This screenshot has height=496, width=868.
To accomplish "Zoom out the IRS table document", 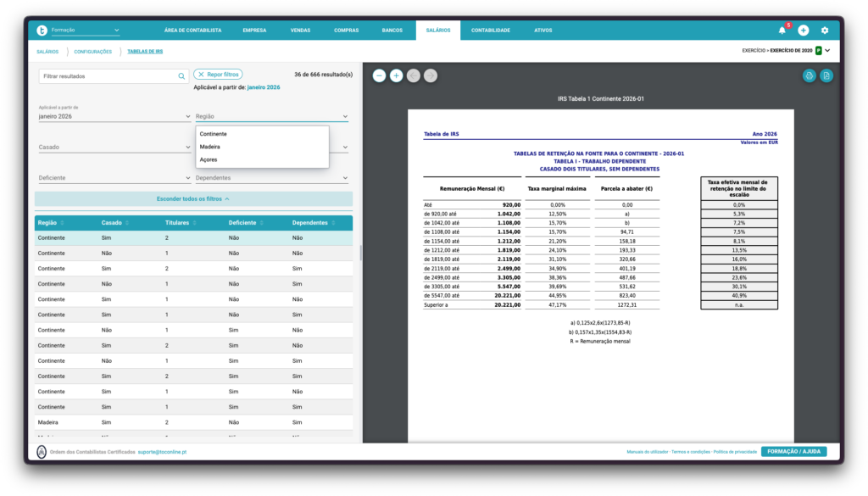I will point(379,75).
